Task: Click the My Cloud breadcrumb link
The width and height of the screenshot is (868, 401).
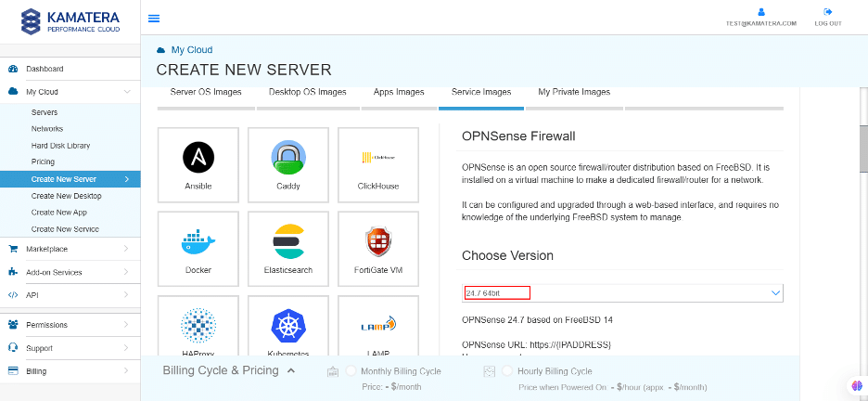Action: 192,50
